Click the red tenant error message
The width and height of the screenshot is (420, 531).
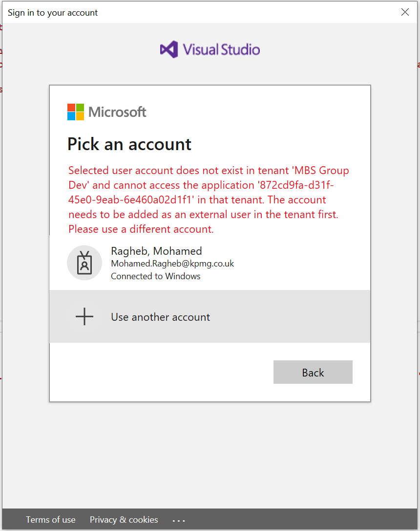[x=209, y=200]
